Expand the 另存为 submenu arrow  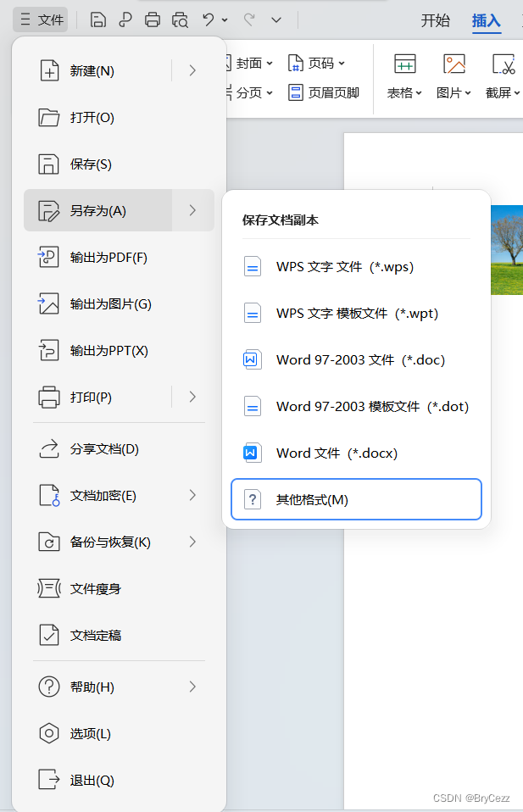[192, 210]
